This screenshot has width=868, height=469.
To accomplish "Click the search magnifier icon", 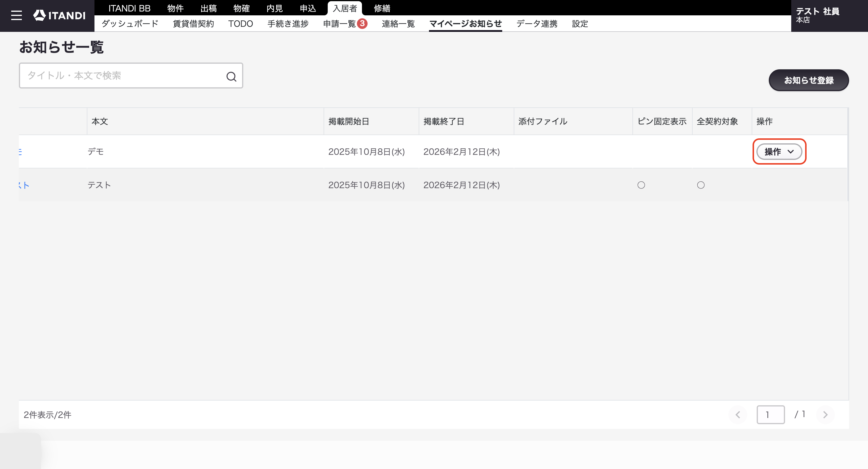I will (231, 76).
